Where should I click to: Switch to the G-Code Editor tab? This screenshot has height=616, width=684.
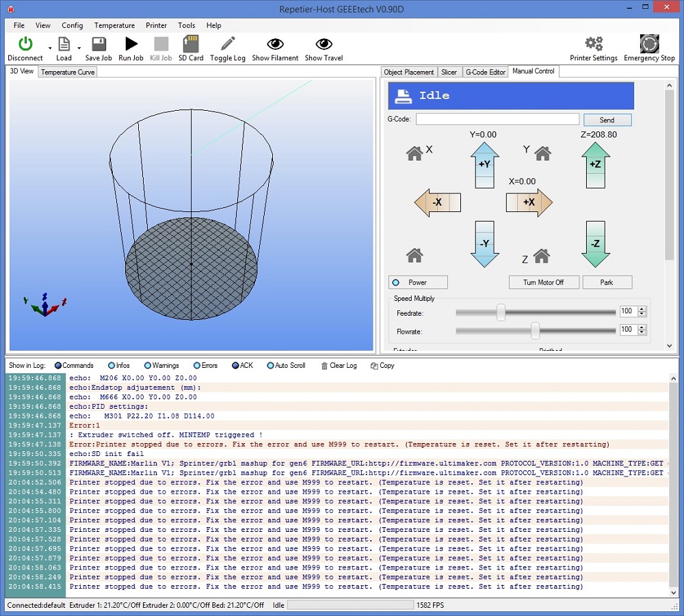point(485,72)
